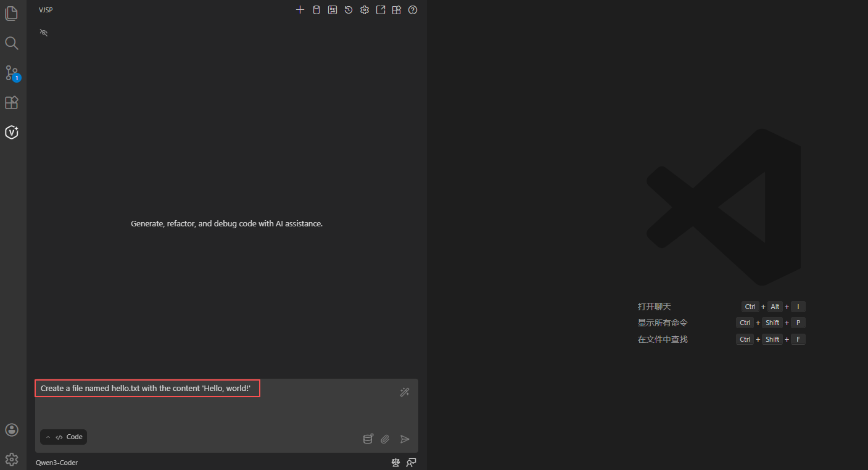
Task: Click the cylinder database icon in header
Action: point(316,10)
